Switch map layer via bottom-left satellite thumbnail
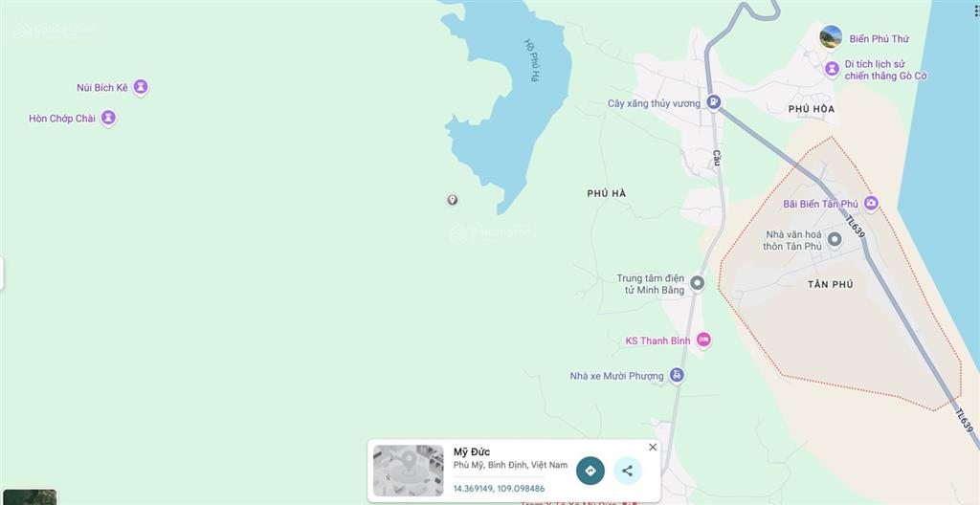 click(28, 497)
